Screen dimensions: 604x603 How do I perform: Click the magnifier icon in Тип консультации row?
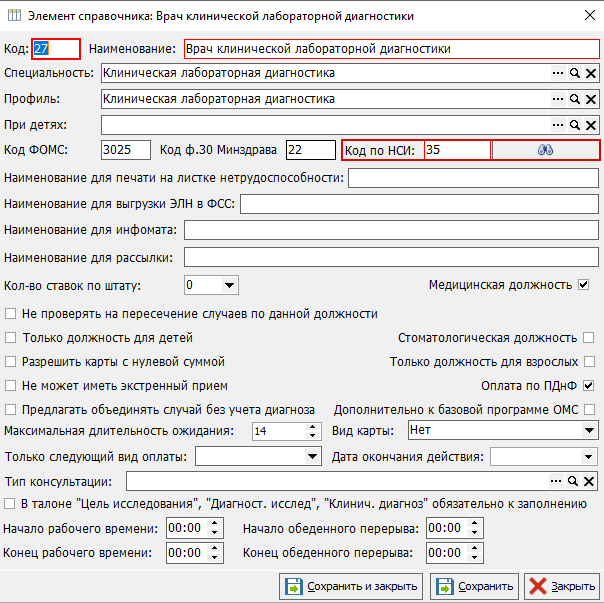click(575, 481)
